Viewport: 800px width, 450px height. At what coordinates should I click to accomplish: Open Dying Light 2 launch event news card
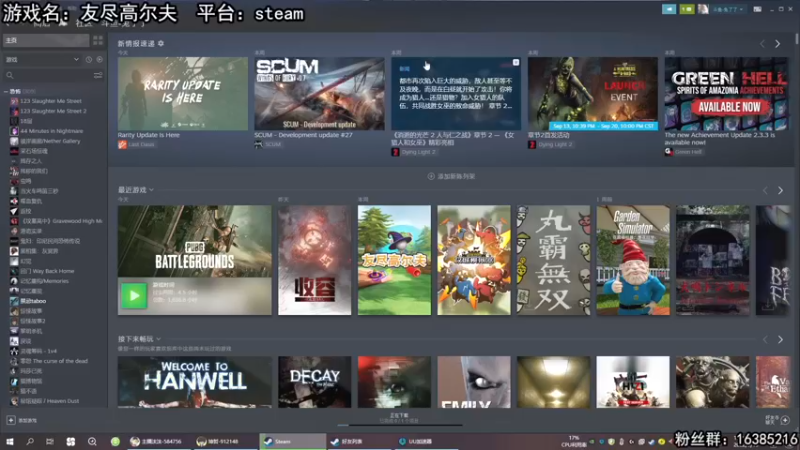[x=593, y=94]
